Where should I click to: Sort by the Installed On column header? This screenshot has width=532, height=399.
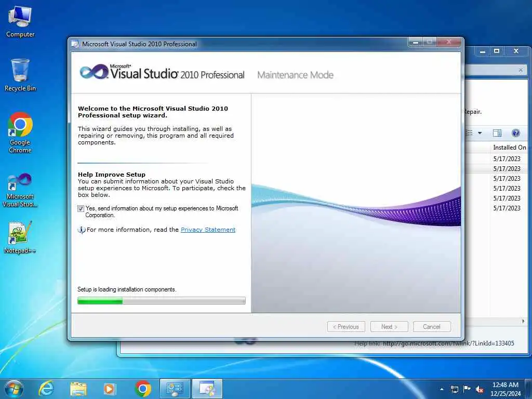point(509,148)
